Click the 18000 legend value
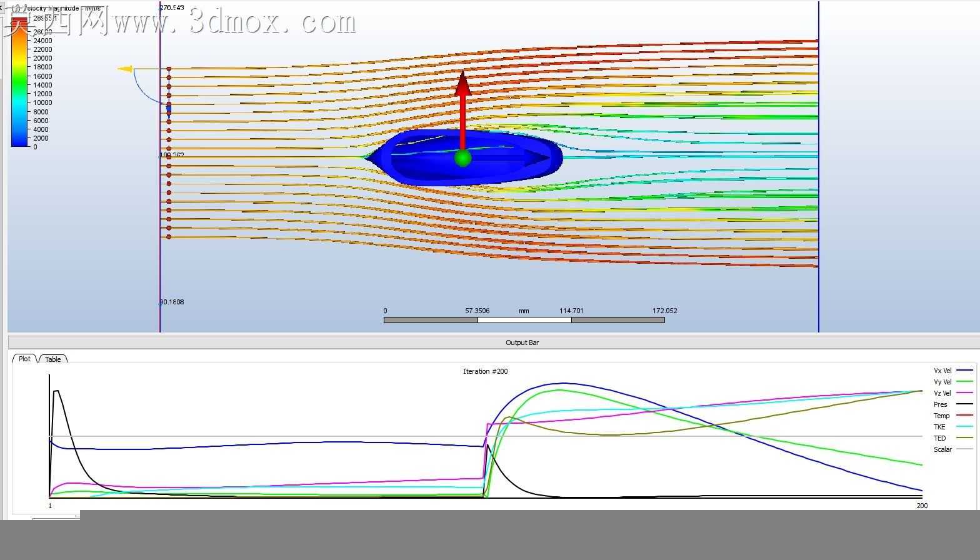This screenshot has height=560, width=980. click(42, 67)
